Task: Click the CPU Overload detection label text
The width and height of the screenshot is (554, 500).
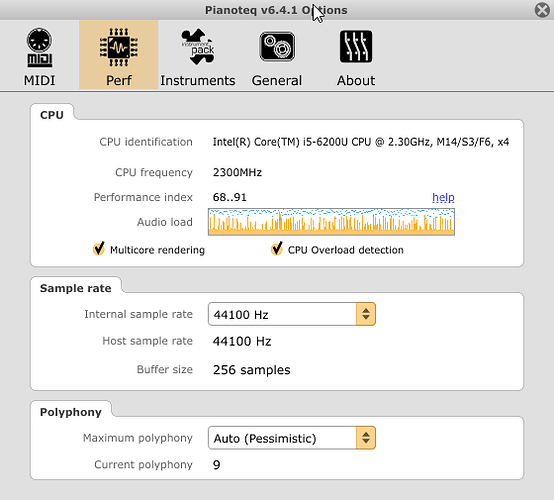Action: pos(346,250)
